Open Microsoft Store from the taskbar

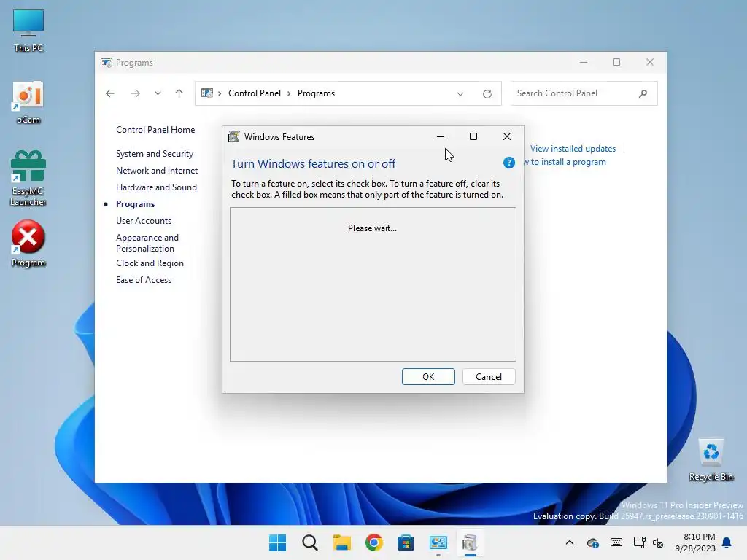coord(406,542)
